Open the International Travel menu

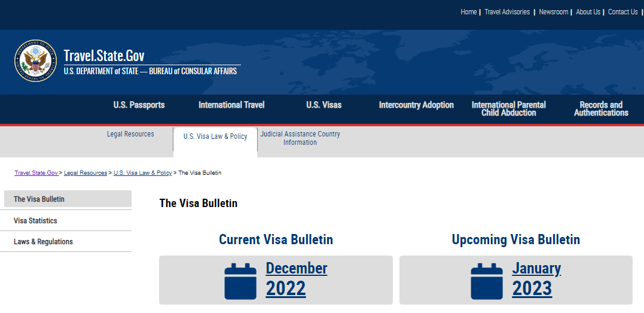click(x=231, y=105)
